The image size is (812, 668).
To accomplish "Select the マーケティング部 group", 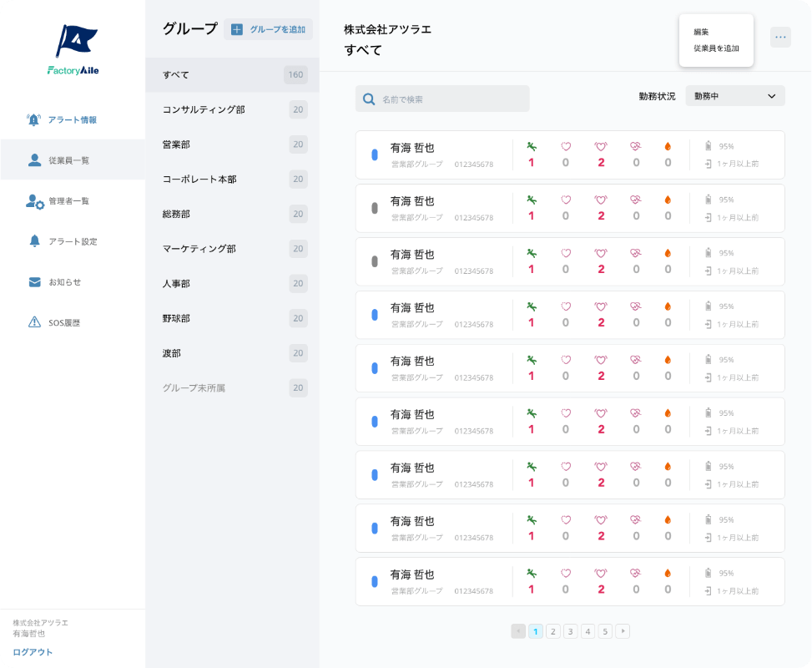I will coord(199,249).
